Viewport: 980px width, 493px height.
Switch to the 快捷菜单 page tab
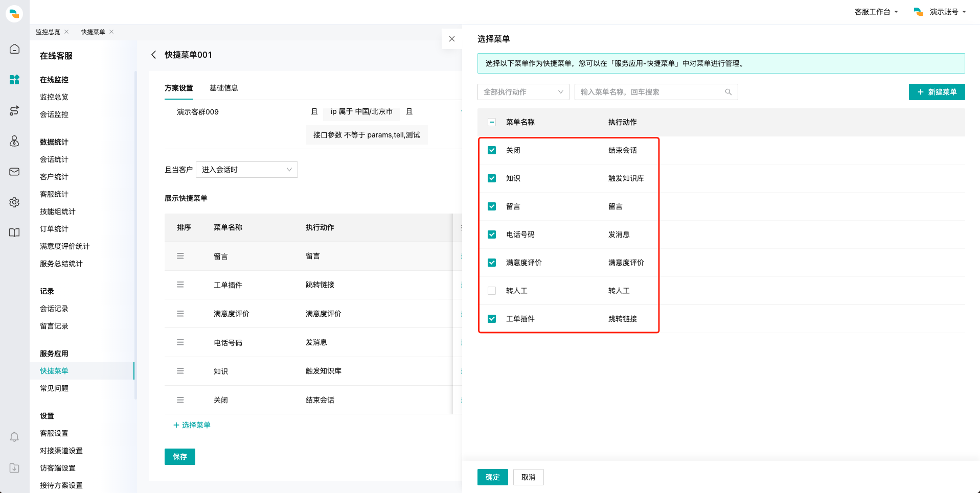tap(93, 32)
